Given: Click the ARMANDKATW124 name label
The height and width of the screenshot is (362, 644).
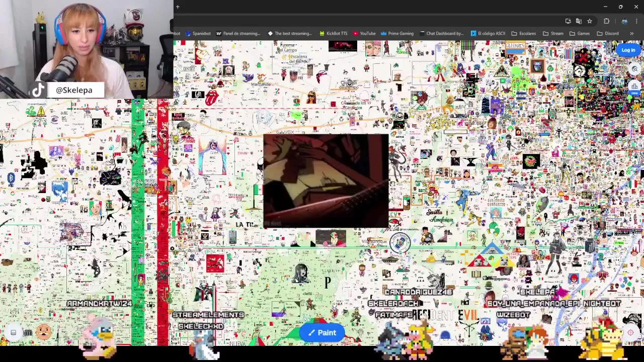Looking at the screenshot, I should [99, 304].
